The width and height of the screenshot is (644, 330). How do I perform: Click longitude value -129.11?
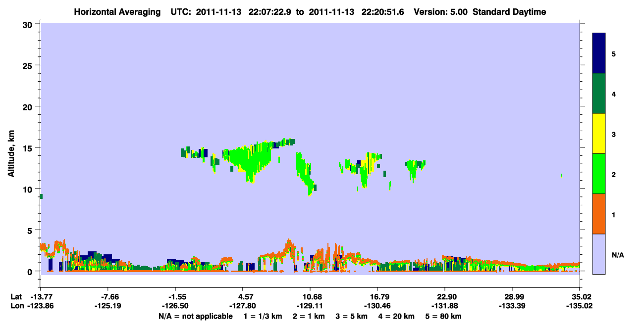310,306
